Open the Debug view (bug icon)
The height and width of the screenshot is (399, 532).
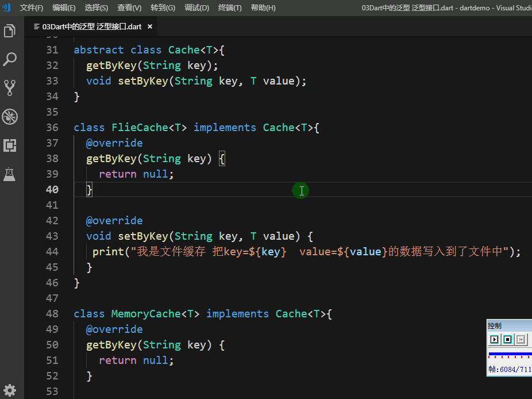(10, 117)
